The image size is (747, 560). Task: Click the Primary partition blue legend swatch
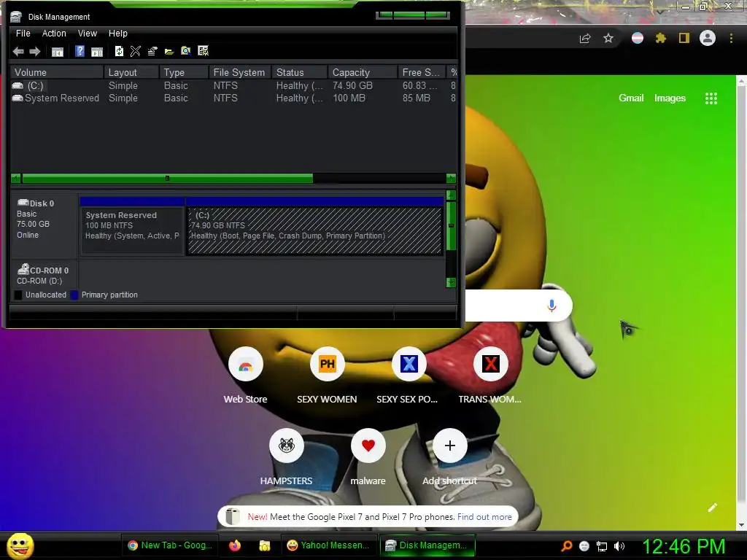(74, 295)
